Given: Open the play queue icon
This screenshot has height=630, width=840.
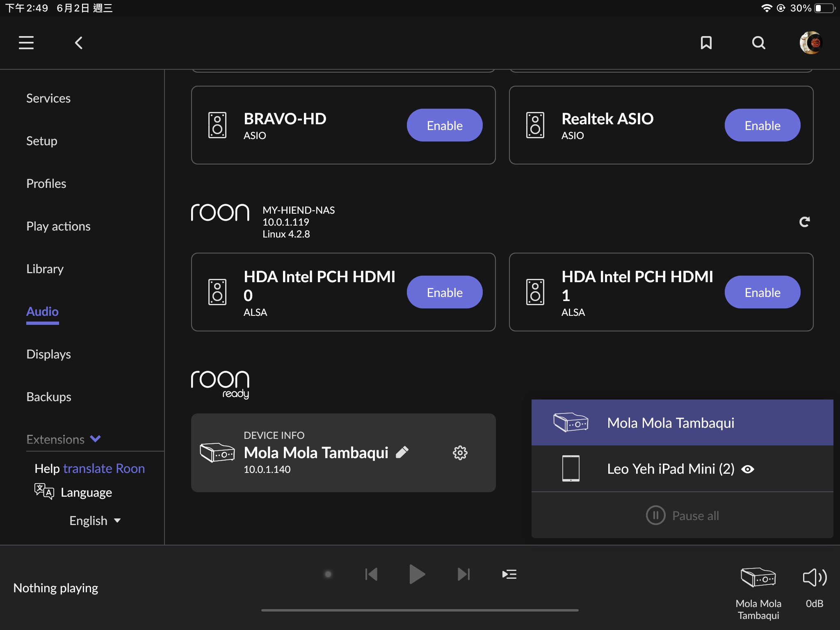Looking at the screenshot, I should point(509,574).
